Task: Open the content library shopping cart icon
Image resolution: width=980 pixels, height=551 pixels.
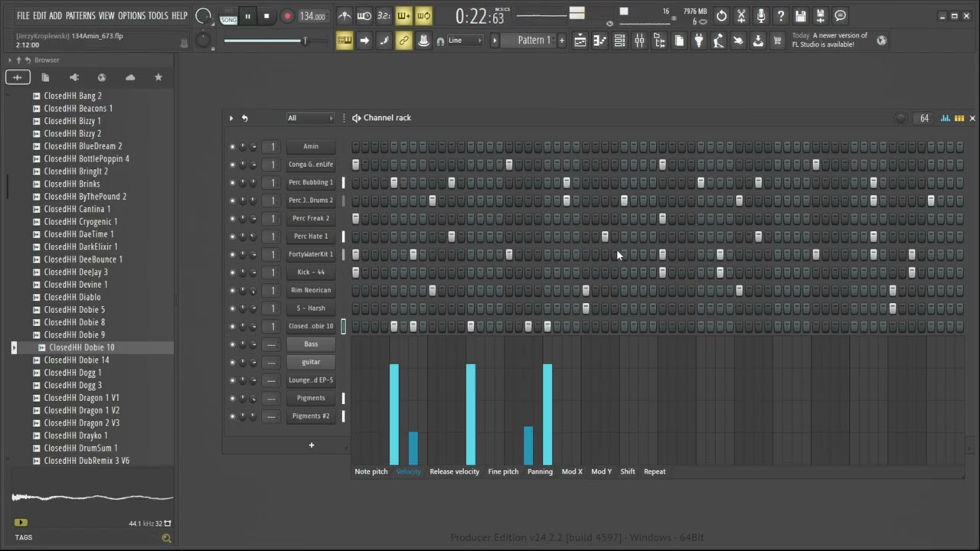Action: click(x=778, y=41)
